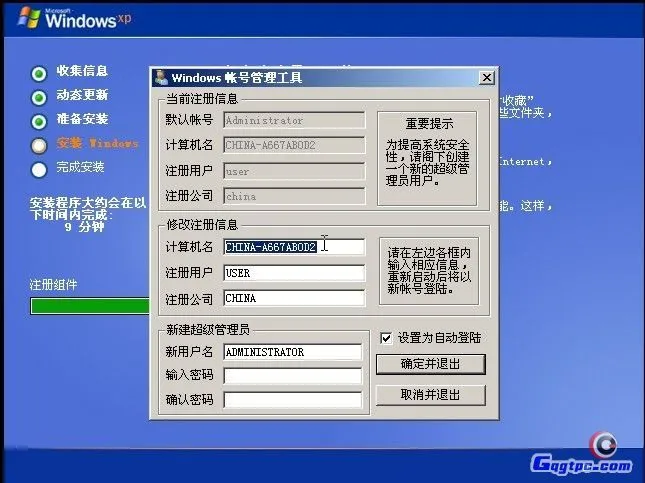Screen dimensions: 645x483
Task: Click the 动态更新 step label
Action: click(x=82, y=95)
